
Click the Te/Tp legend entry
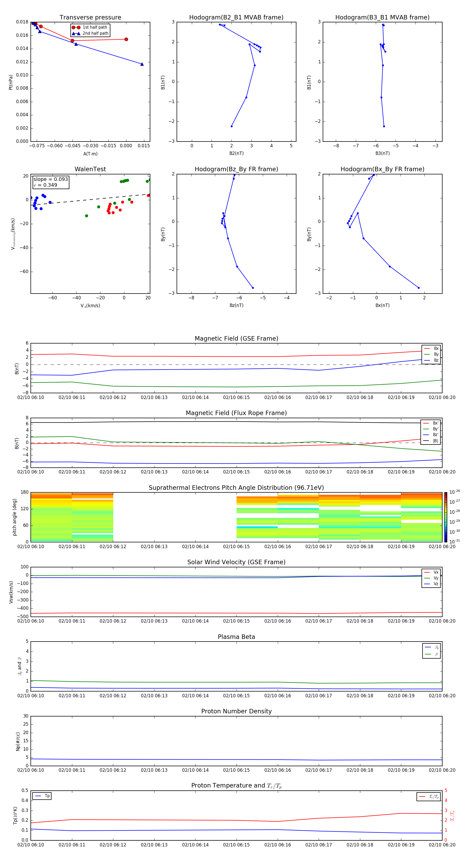429,796
